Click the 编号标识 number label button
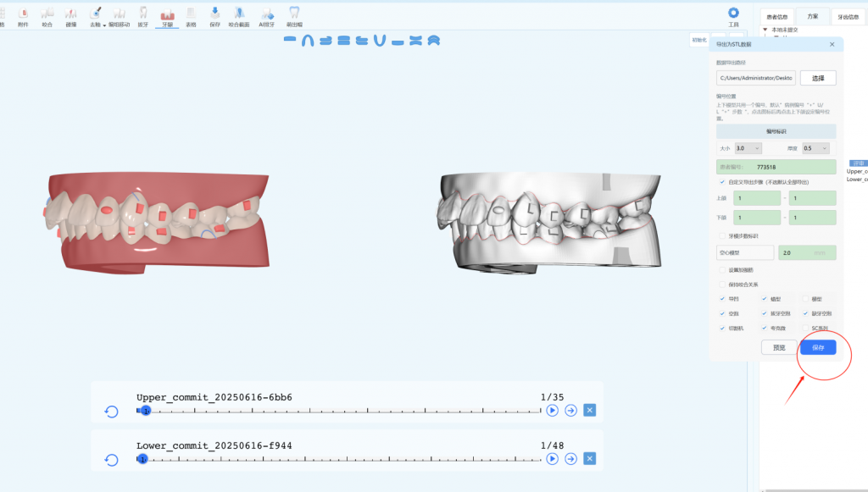Viewport: 868px width, 492px height. [x=776, y=131]
